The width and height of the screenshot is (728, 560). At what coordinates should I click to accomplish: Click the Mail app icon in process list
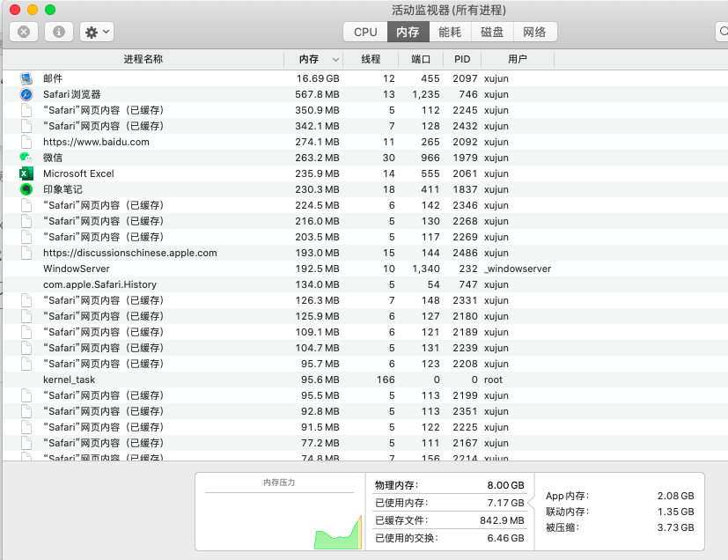pos(26,78)
